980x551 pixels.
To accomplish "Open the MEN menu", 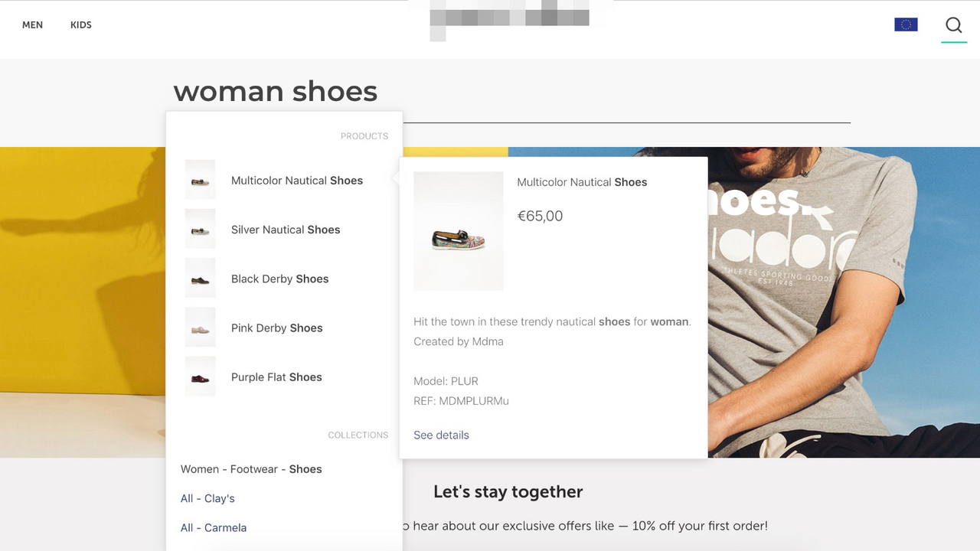I will 32,25.
